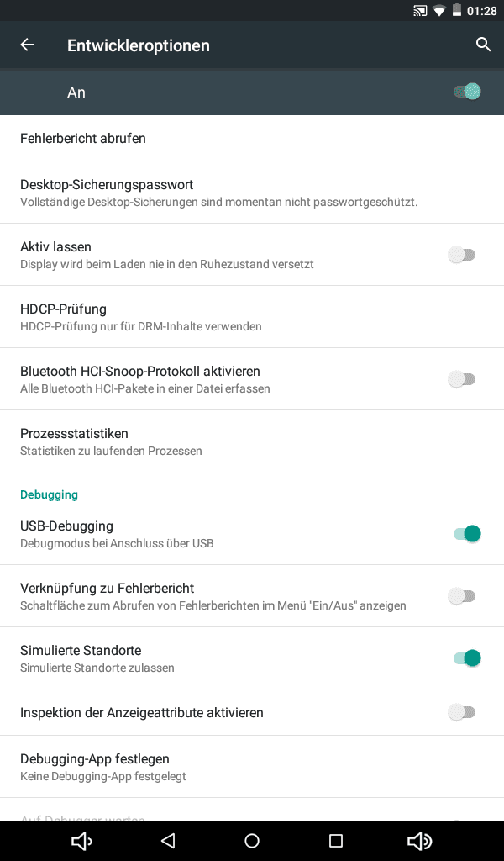Image resolution: width=504 pixels, height=861 pixels.
Task: Turn off Simulierte Standorte switch
Action: coord(466,658)
